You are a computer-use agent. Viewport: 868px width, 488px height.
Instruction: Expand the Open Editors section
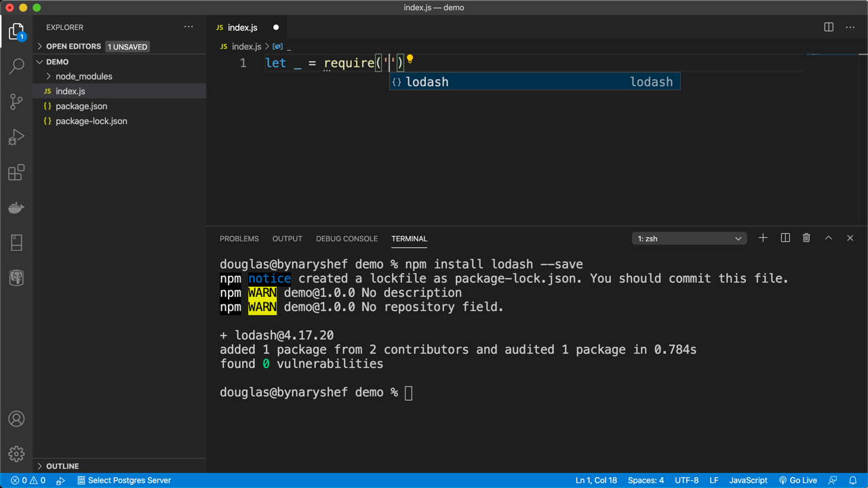click(73, 47)
